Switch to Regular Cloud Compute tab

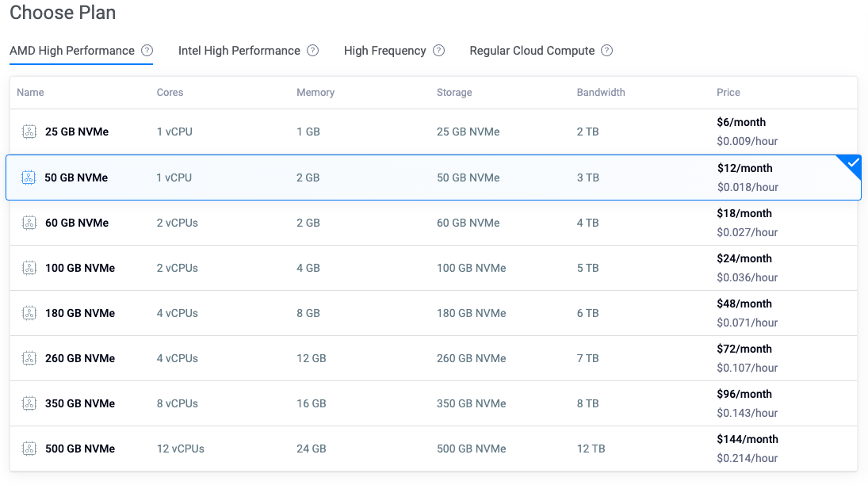click(x=532, y=51)
